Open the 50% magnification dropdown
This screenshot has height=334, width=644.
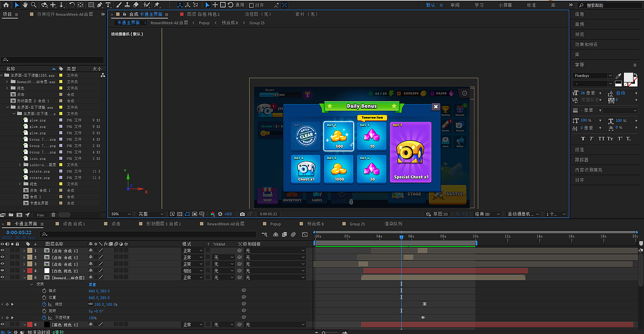coord(121,214)
